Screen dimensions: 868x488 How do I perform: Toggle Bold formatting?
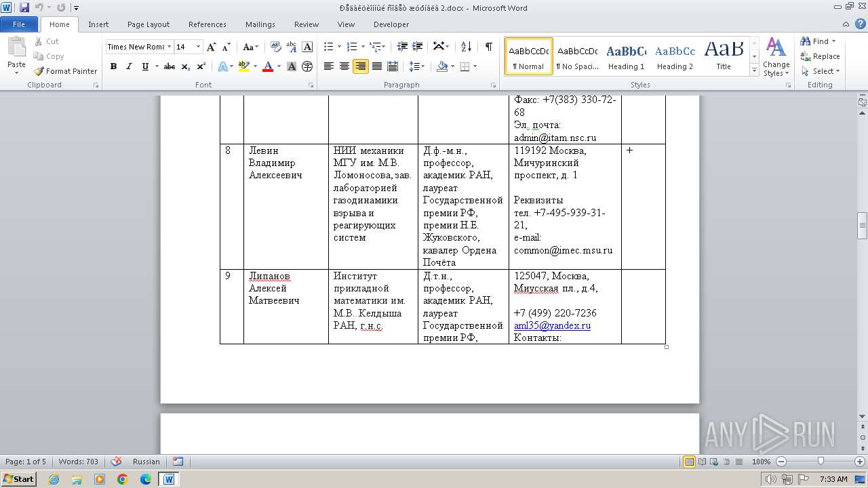tap(113, 66)
